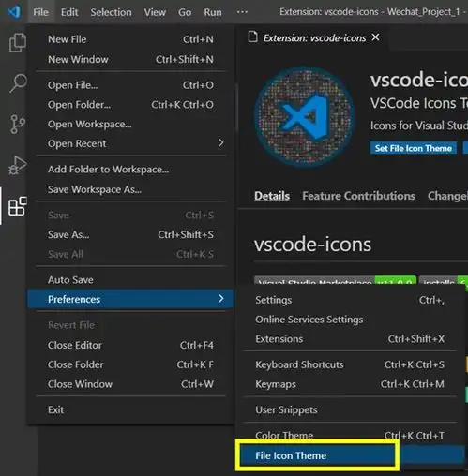Select Open Folder... menu entry

130,105
